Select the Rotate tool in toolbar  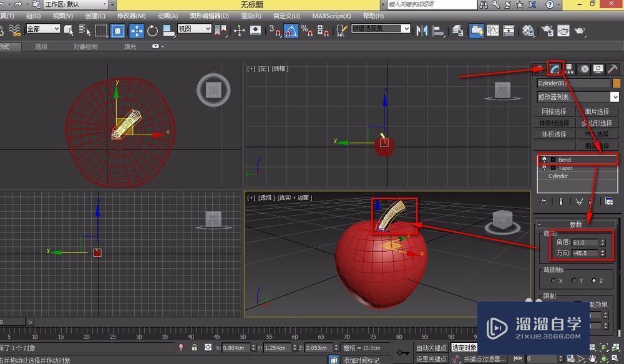pos(152,30)
